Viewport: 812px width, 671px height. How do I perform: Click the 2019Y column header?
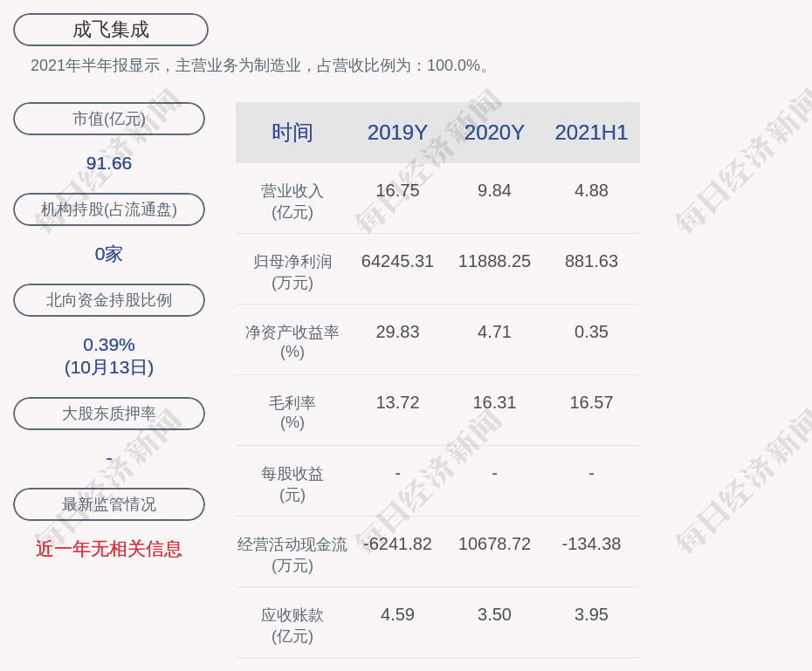pyautogui.click(x=397, y=133)
